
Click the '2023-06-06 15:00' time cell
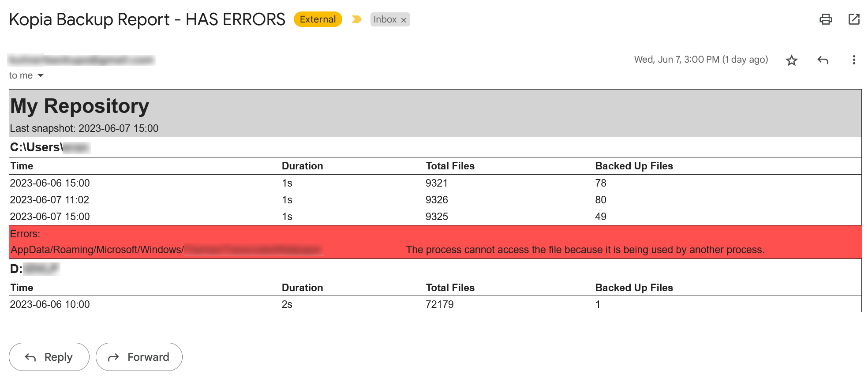(50, 183)
